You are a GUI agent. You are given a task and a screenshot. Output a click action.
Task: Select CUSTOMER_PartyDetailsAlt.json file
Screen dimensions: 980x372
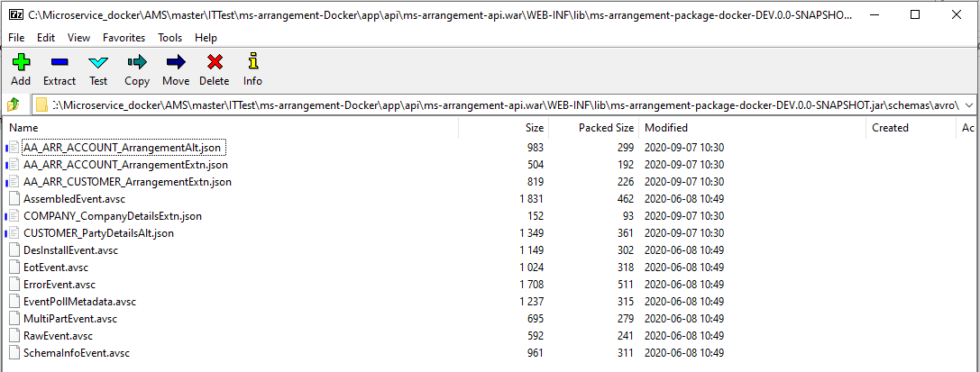98,232
